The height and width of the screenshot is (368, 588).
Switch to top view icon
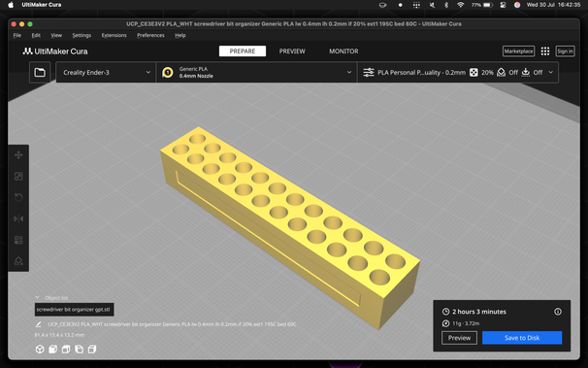(x=66, y=350)
